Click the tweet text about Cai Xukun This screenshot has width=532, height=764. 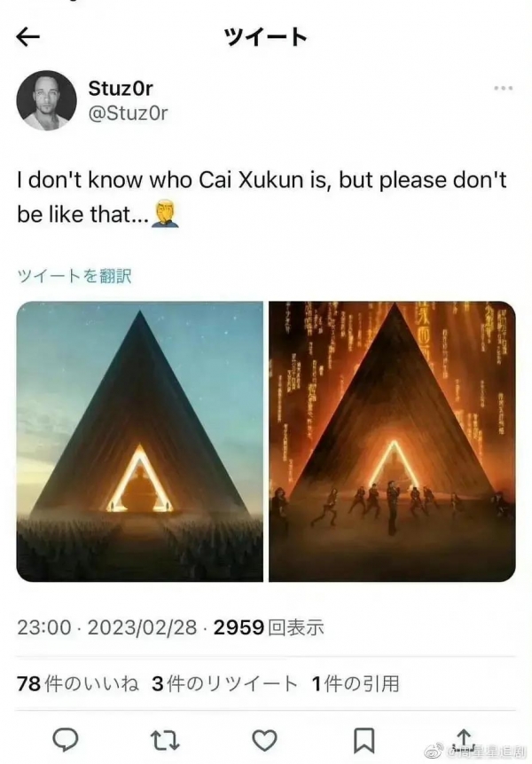[x=262, y=197]
